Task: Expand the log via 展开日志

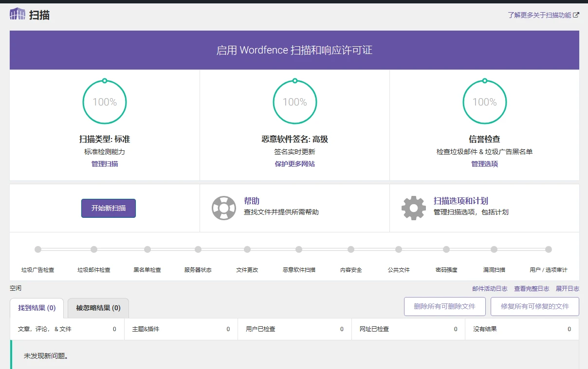Action: 567,288
